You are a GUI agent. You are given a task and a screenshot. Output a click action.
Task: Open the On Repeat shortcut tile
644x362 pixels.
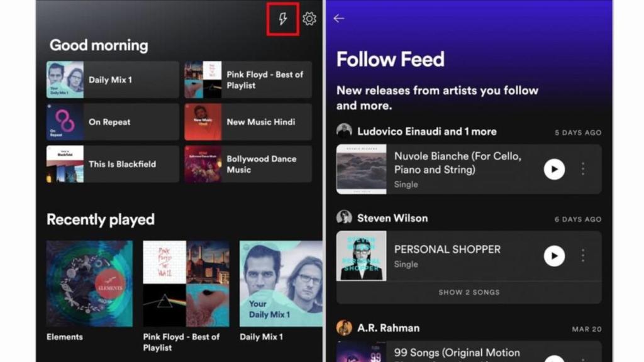(113, 122)
